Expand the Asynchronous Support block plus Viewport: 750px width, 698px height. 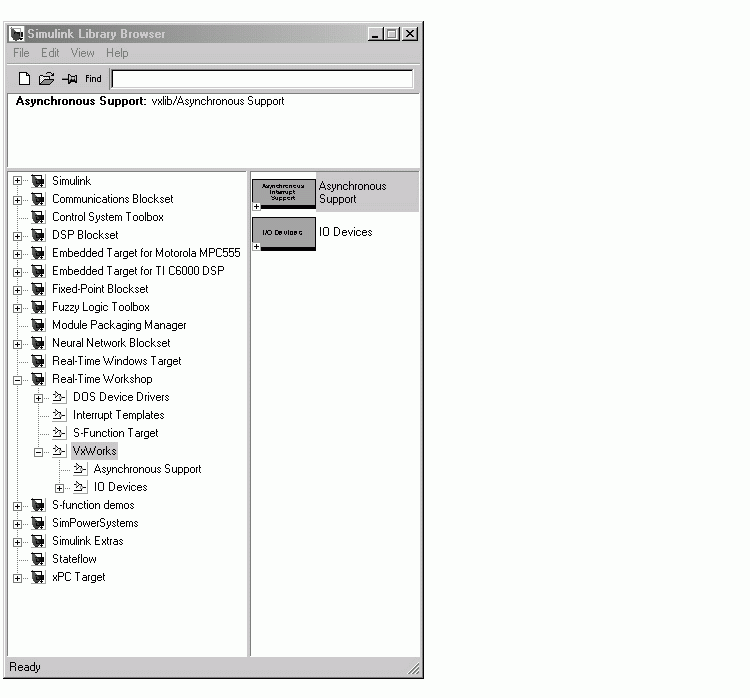pos(257,207)
